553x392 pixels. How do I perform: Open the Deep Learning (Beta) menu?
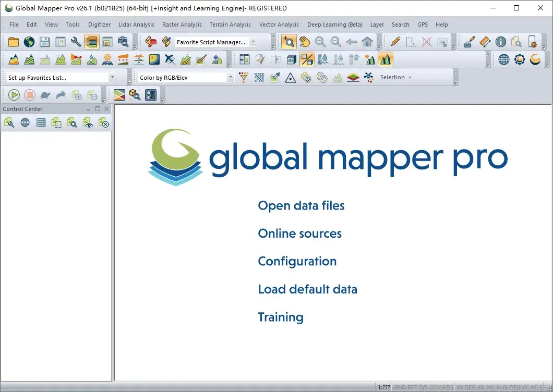pyautogui.click(x=334, y=24)
